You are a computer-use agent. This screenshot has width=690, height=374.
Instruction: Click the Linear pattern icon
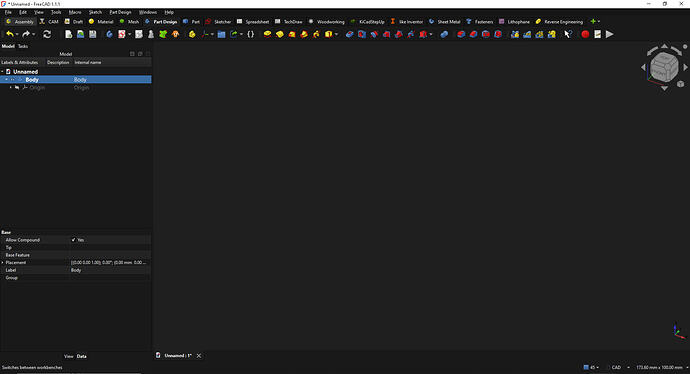click(527, 34)
